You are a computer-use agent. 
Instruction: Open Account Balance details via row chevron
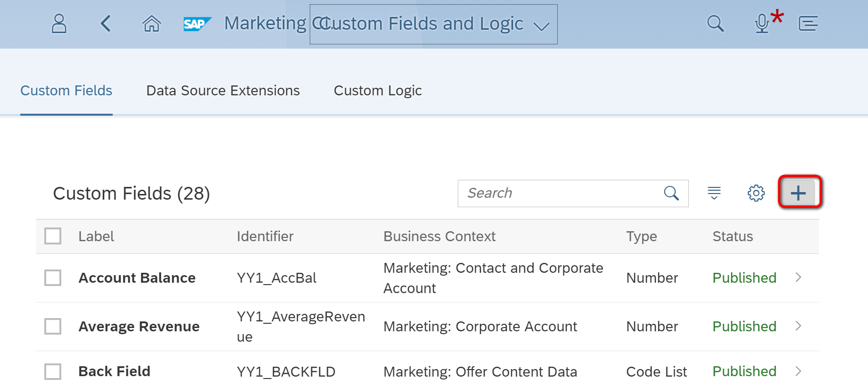[x=798, y=278]
